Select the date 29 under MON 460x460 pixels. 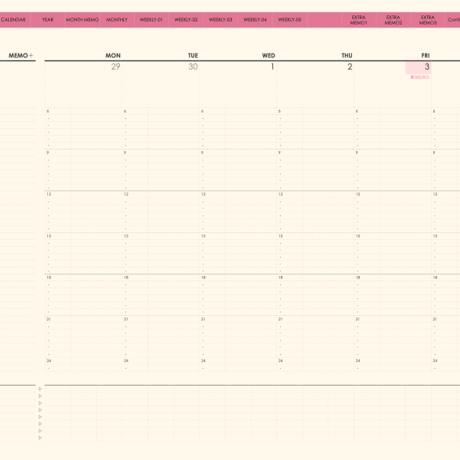coord(116,67)
